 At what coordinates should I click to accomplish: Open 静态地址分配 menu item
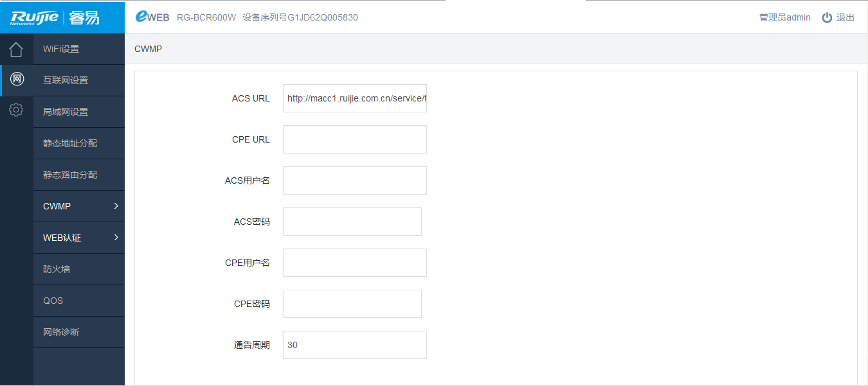79,143
